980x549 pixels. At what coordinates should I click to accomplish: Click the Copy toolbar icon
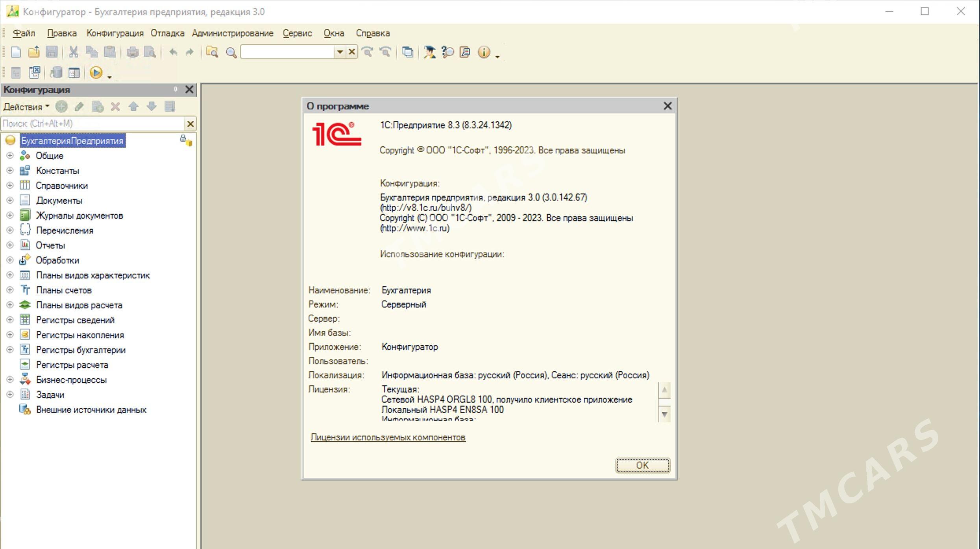[x=91, y=52]
